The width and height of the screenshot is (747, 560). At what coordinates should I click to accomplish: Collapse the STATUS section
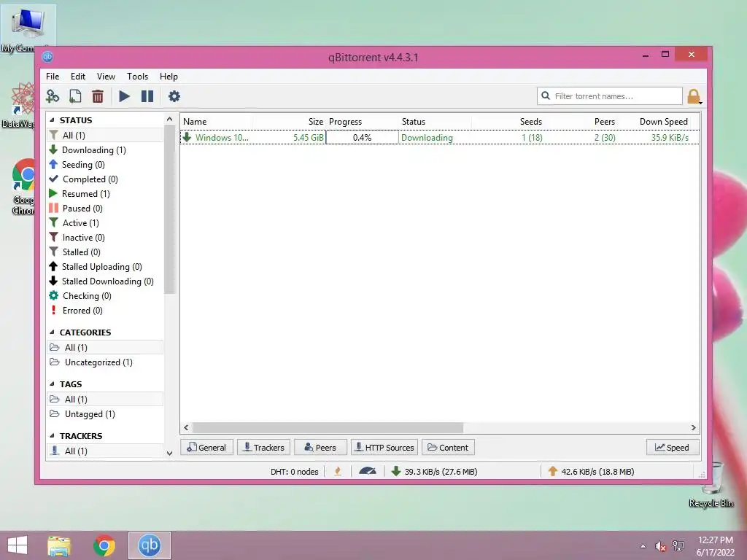(52, 120)
